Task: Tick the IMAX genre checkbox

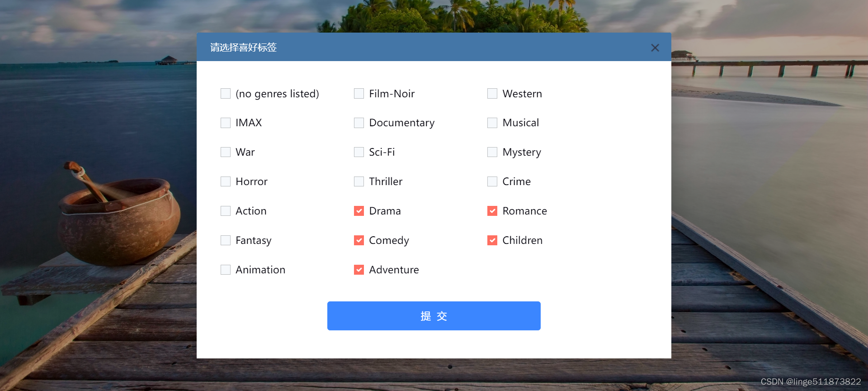Action: click(226, 123)
